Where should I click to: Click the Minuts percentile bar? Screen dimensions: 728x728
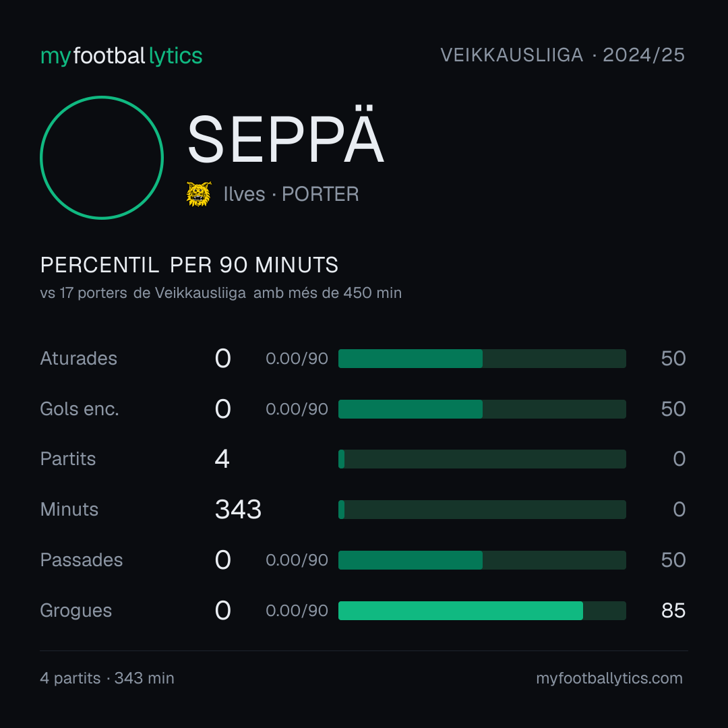pyautogui.click(x=482, y=510)
